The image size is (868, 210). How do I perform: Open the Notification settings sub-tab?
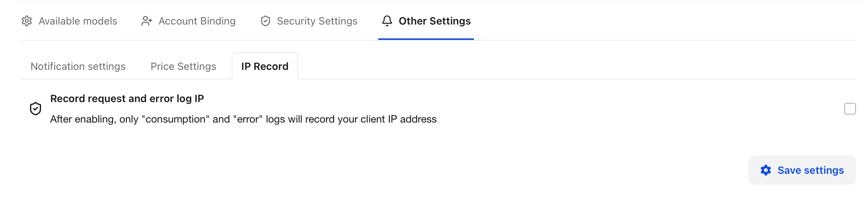click(x=78, y=67)
